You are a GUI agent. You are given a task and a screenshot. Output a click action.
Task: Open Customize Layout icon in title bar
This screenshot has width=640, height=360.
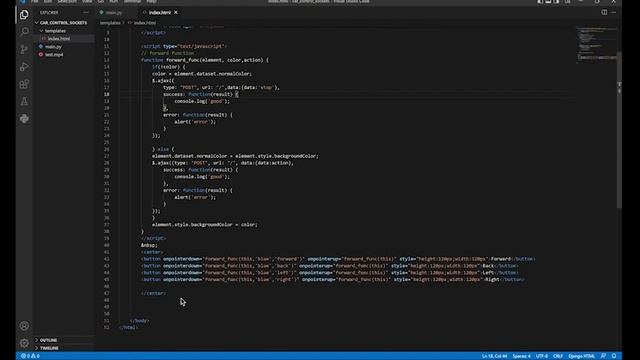point(567,2)
